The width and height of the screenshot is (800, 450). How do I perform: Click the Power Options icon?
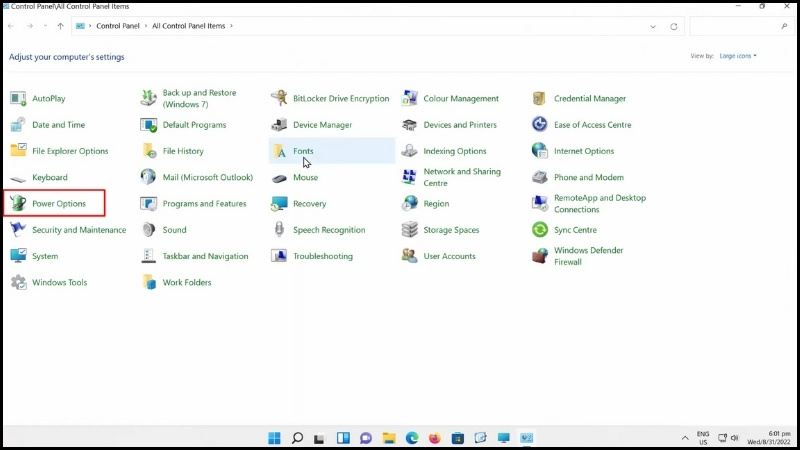[18, 204]
